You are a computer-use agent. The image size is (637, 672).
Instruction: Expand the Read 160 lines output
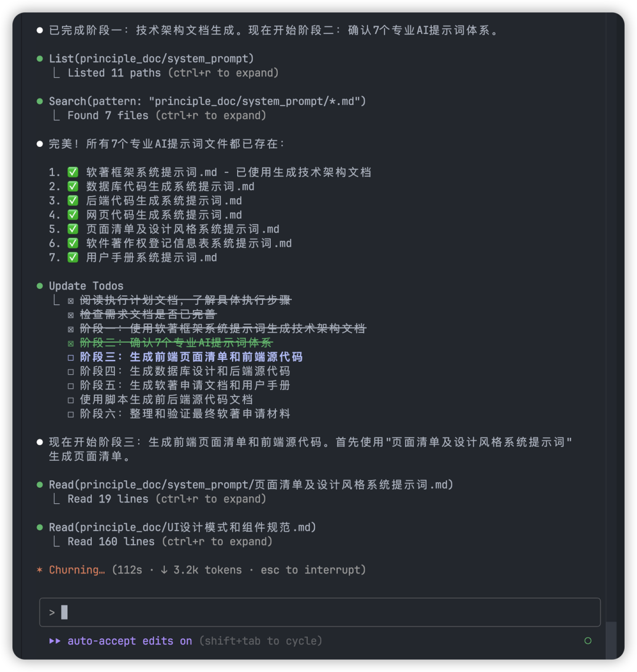click(x=170, y=541)
